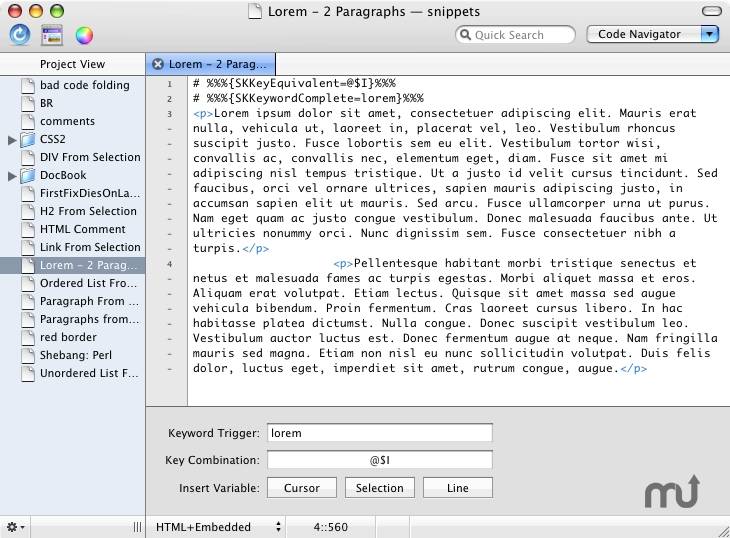Insert the Line variable
730x538 pixels.
458,488
